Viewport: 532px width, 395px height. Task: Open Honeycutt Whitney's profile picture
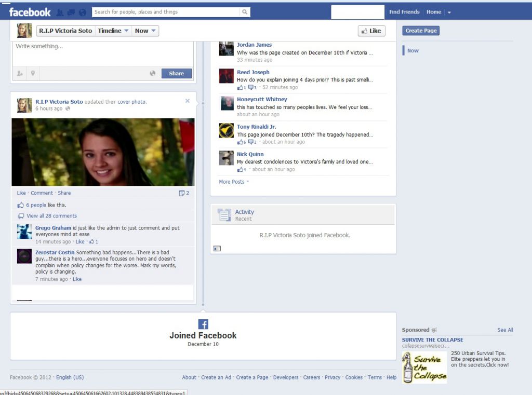click(227, 103)
